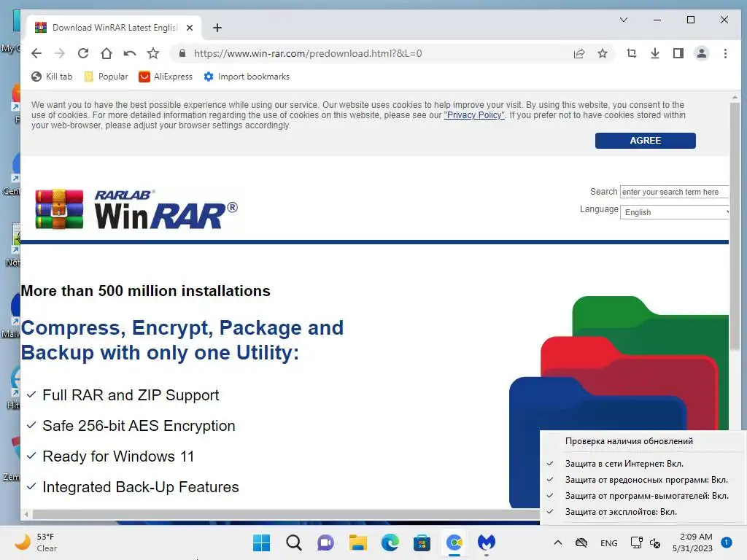Click the forward navigation arrow
This screenshot has width=747, height=560.
[x=60, y=53]
